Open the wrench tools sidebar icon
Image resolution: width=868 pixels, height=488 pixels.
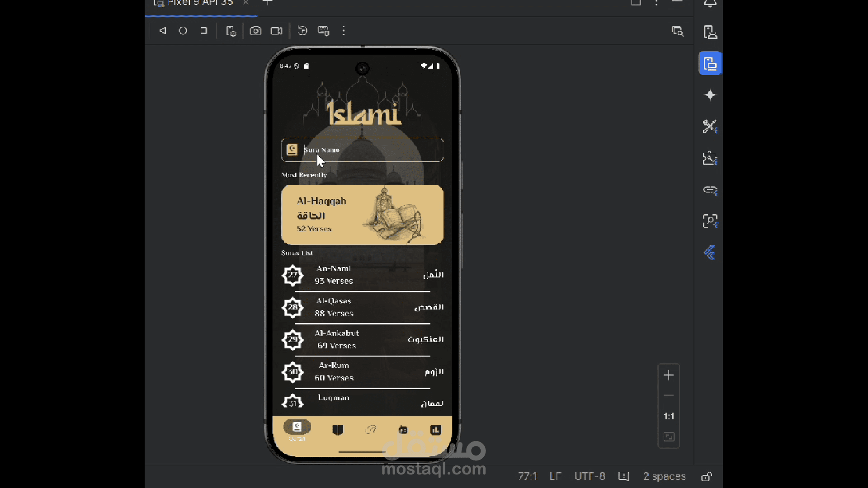point(710,127)
